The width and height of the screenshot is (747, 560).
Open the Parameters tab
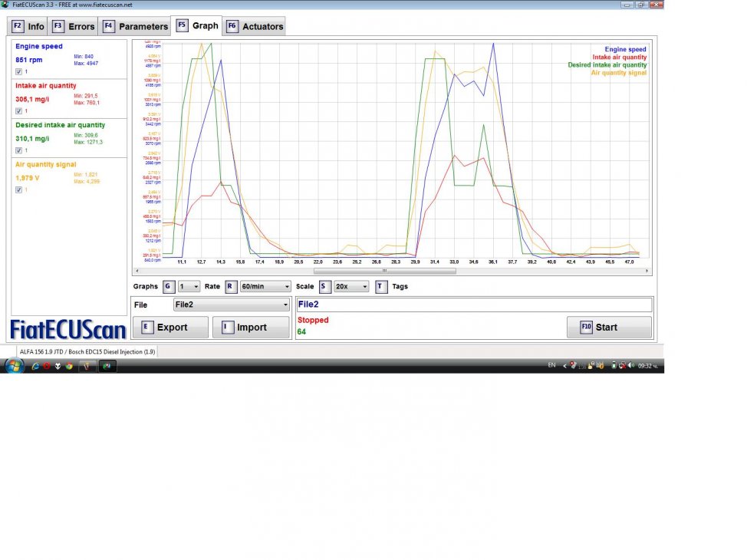click(x=135, y=26)
